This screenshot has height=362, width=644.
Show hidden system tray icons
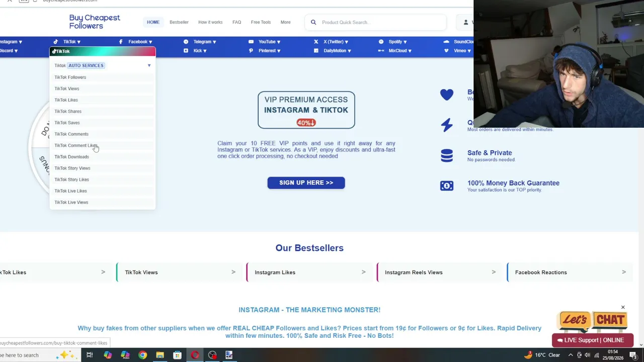pos(571,355)
